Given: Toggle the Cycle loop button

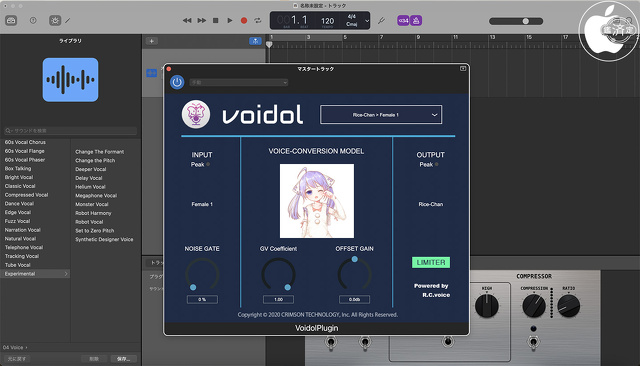Looking at the screenshot, I should tap(258, 20).
